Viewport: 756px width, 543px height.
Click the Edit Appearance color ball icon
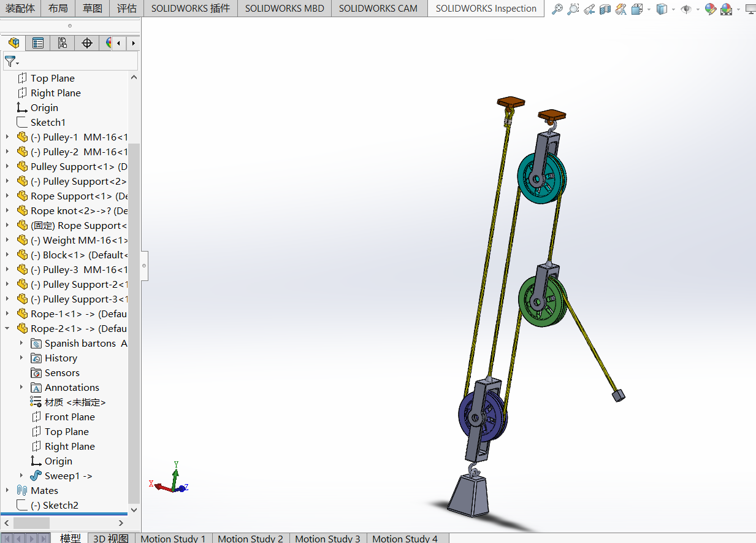click(710, 9)
